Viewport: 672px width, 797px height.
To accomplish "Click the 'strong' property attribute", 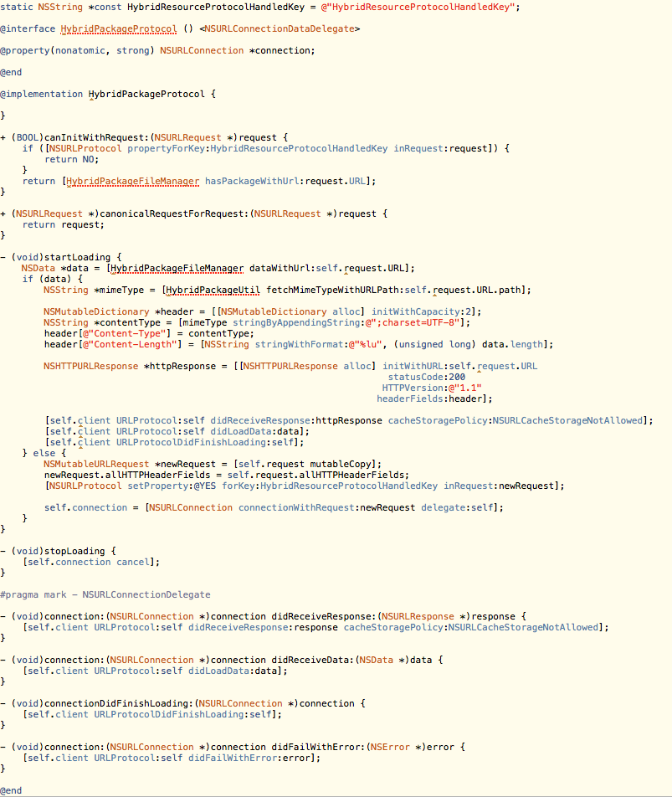I will pyautogui.click(x=133, y=51).
